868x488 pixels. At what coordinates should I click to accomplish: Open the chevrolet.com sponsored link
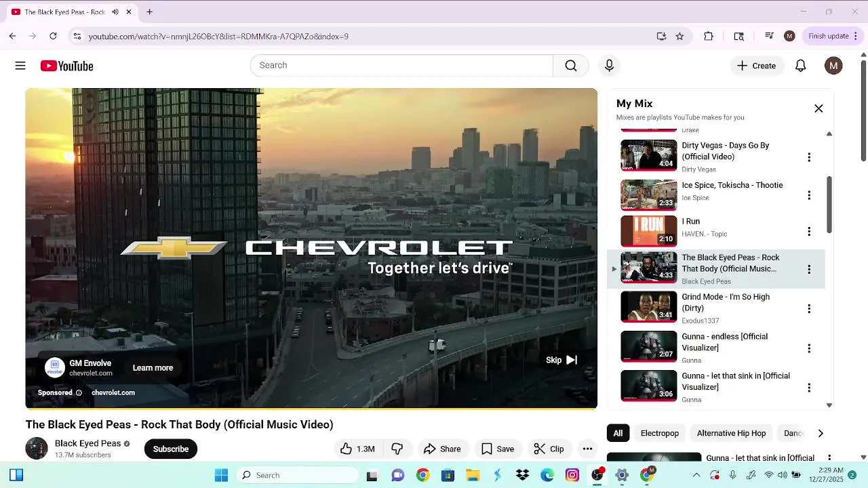113,392
